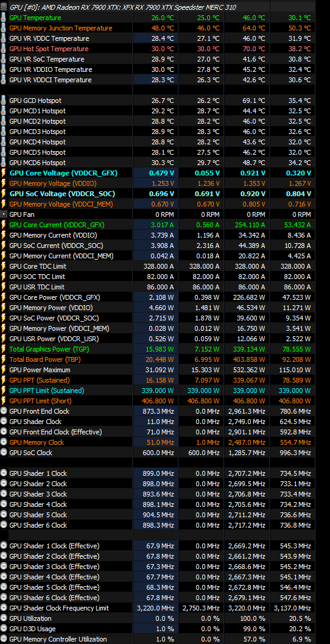Click lightning icon beside GPU Core TDC Limit

click(4, 266)
